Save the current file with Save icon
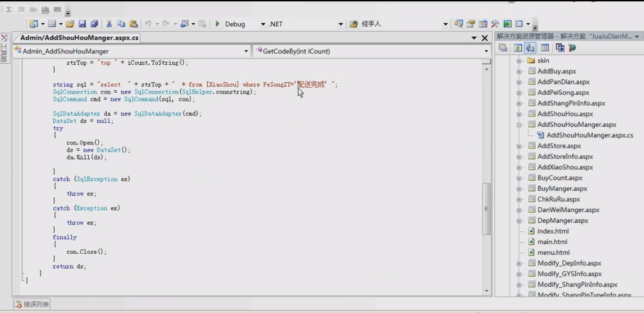The image size is (644, 313). pos(82,24)
